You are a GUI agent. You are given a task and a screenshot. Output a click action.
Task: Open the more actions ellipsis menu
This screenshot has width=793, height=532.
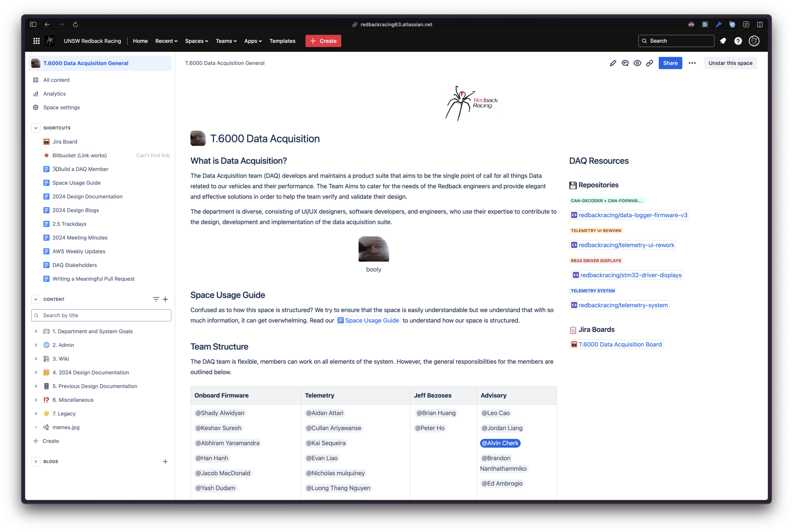tap(692, 63)
